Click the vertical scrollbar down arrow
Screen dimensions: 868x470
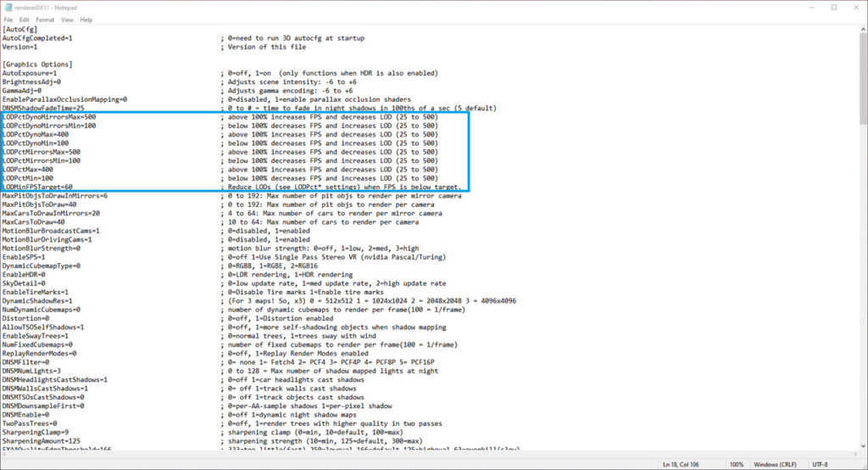(862, 445)
